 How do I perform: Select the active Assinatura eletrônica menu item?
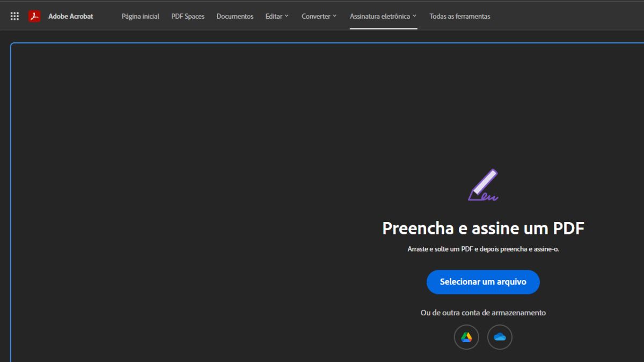382,16
